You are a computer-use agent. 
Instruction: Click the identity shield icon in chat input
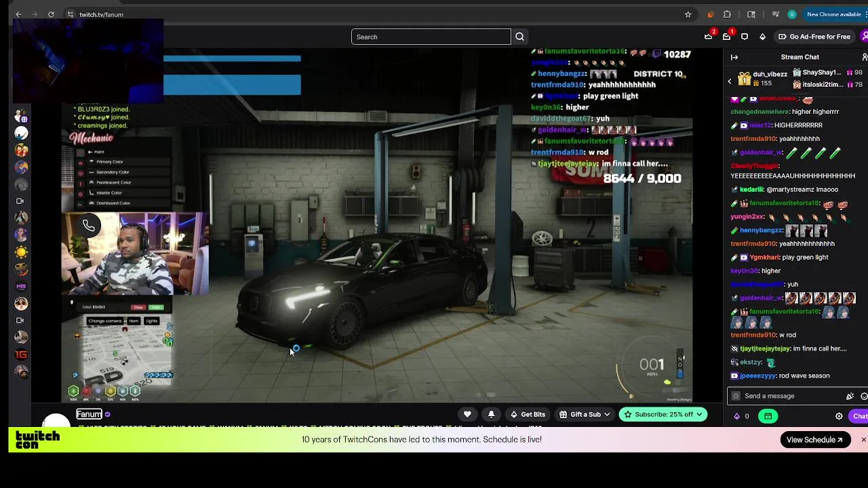pyautogui.click(x=736, y=396)
